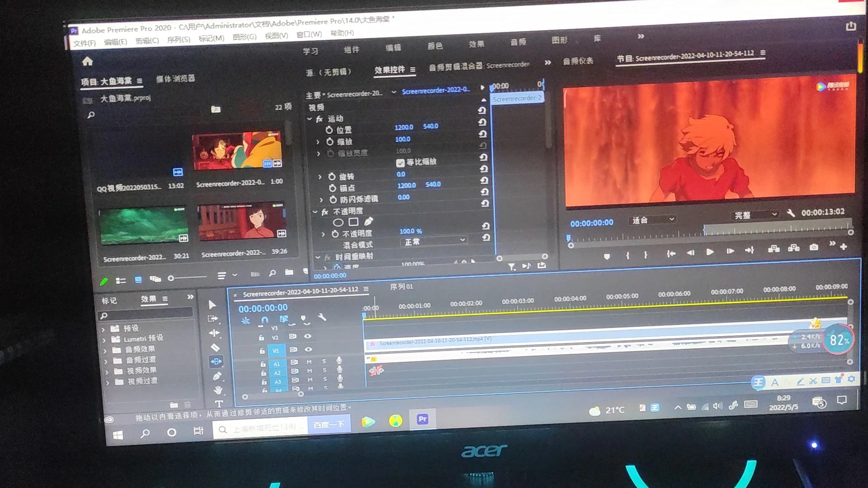The height and width of the screenshot is (488, 868).
Task: Click the rectangle mask tool under 不透明度
Action: click(x=354, y=222)
